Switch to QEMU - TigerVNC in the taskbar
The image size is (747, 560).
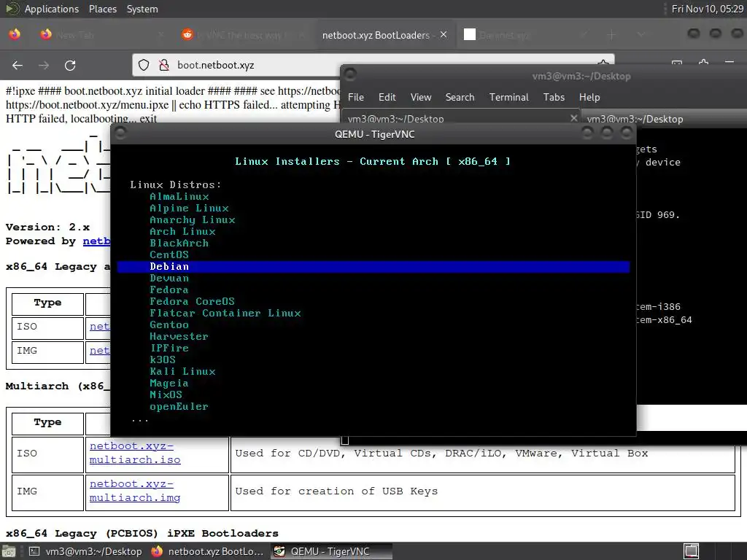pyautogui.click(x=330, y=551)
